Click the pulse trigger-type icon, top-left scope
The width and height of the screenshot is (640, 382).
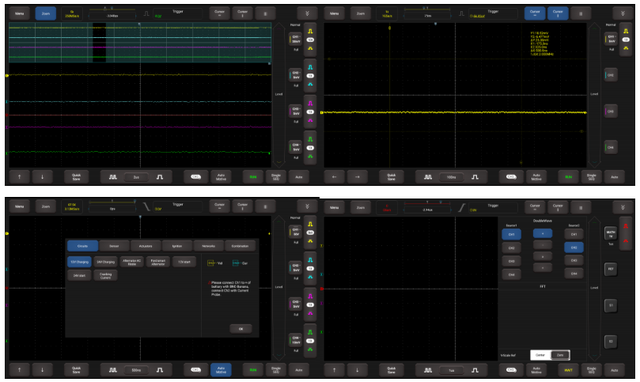[x=146, y=14]
